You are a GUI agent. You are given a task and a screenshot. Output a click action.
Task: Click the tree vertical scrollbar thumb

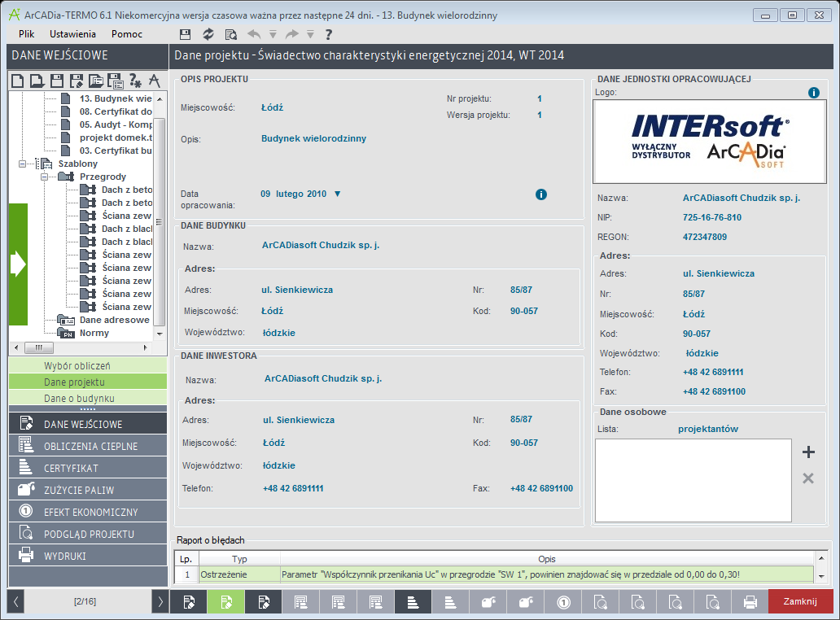pos(160,221)
